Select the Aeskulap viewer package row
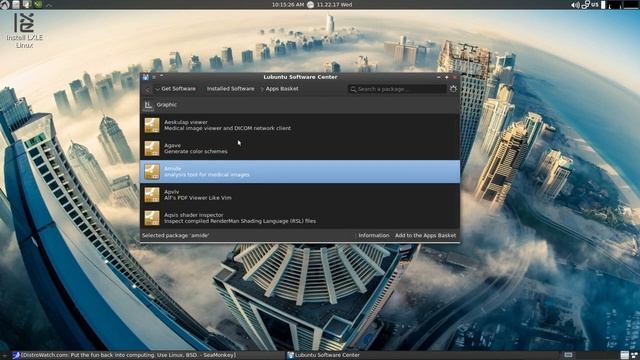This screenshot has height=360, width=640. [300, 125]
